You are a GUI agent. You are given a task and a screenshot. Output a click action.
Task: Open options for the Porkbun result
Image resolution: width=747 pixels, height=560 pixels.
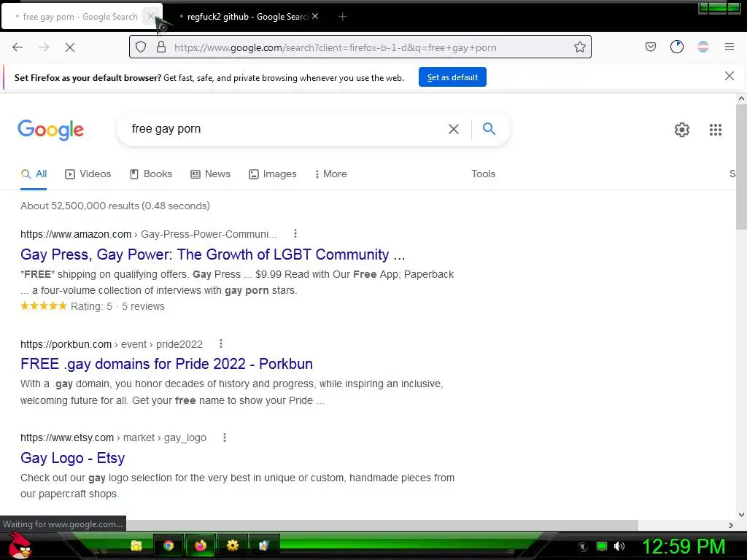(220, 343)
